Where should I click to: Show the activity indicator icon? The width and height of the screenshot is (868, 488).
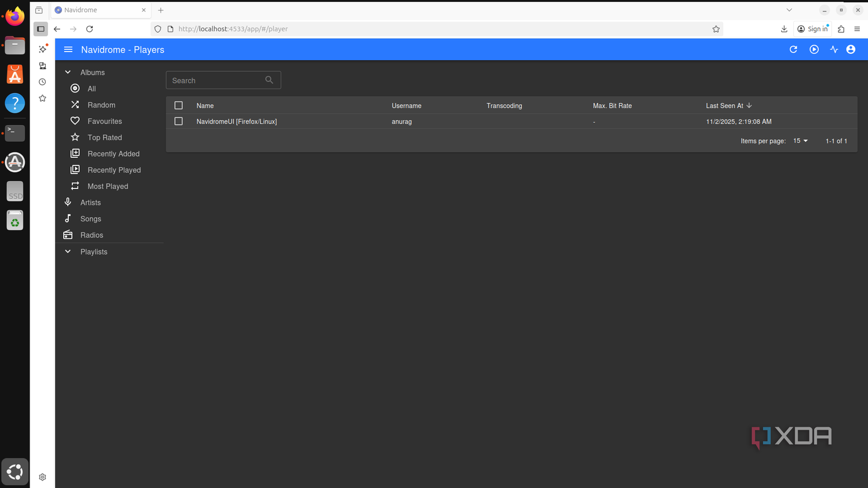pos(834,50)
